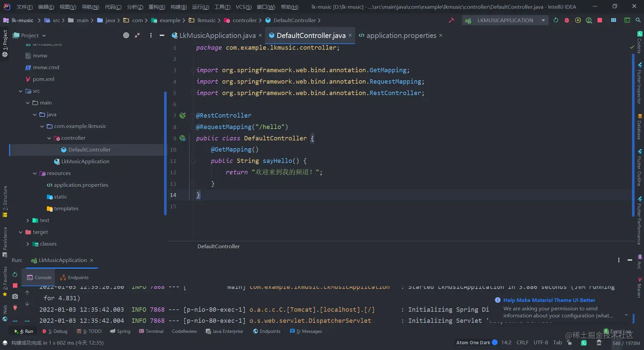The height and width of the screenshot is (350, 644).
Task: Collapse the resources folder
Action: click(x=35, y=174)
